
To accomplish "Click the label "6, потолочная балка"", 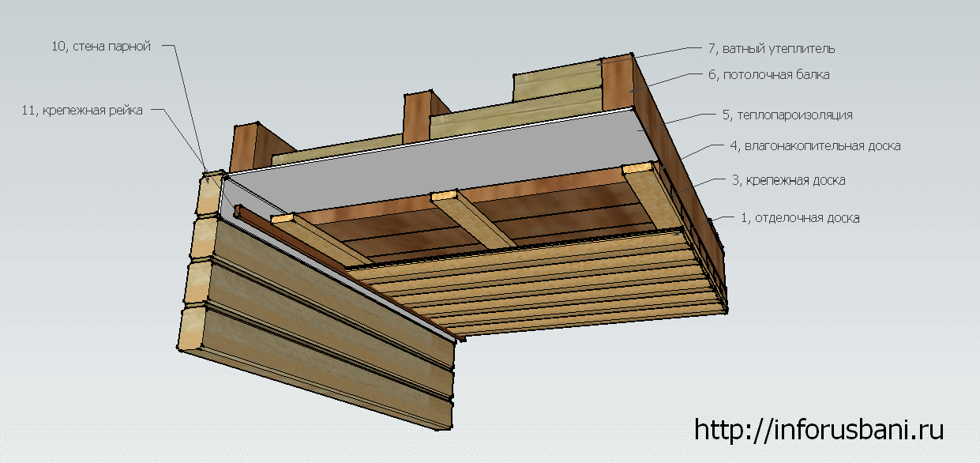I will coord(768,75).
